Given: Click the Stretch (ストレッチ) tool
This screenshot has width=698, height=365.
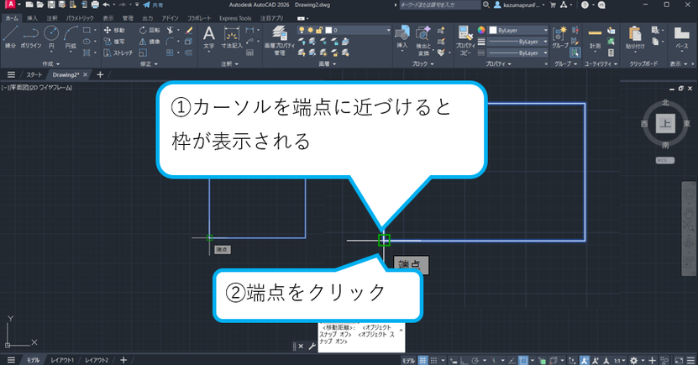Looking at the screenshot, I should 118,53.
